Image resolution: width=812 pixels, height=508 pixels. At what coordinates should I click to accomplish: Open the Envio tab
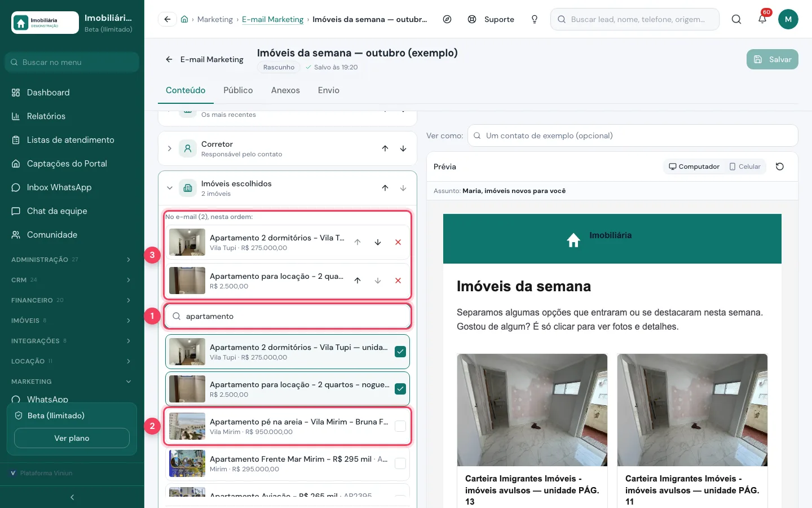pos(329,90)
